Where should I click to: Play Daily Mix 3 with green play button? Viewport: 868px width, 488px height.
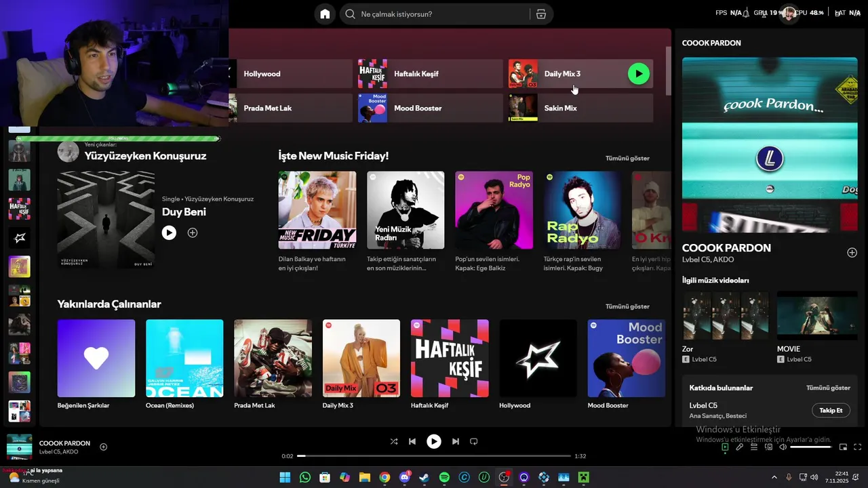[x=638, y=73]
